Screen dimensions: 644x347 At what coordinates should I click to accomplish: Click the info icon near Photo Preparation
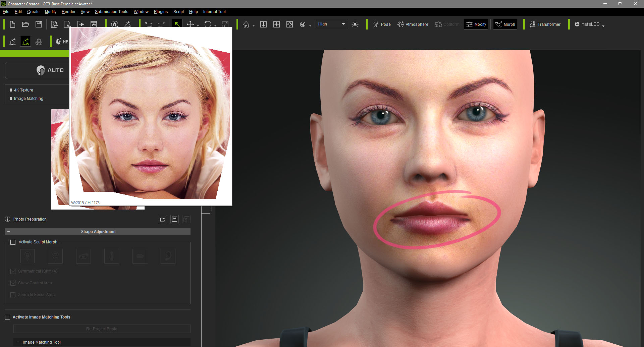tap(8, 219)
